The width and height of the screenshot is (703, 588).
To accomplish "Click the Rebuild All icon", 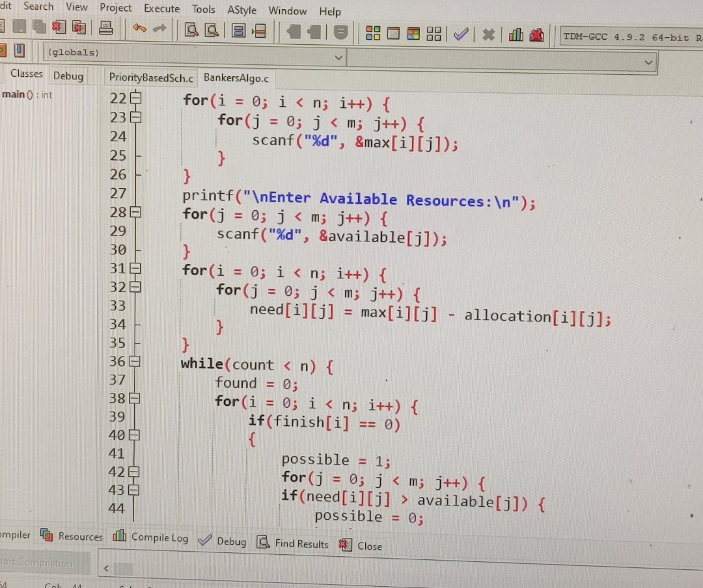I will click(x=434, y=34).
